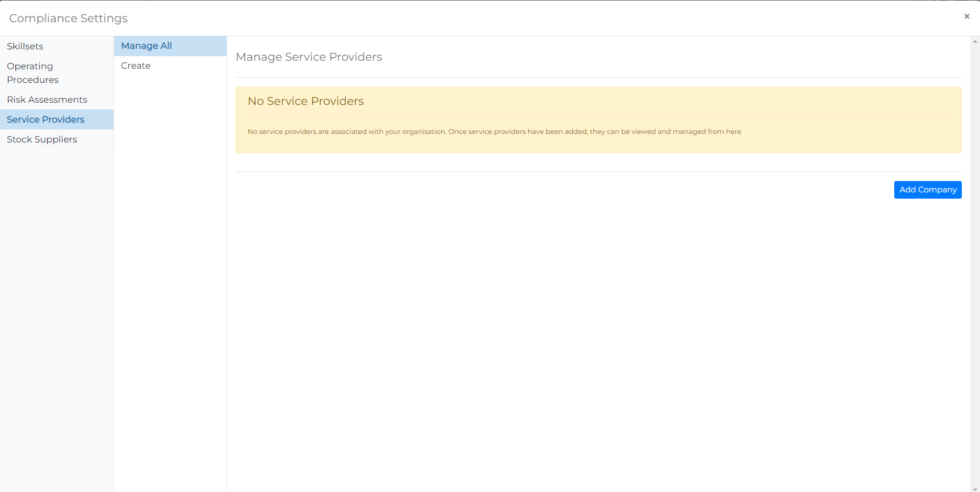Click the scrollbar up arrow
Viewport: 980px width, 492px height.
[975, 41]
